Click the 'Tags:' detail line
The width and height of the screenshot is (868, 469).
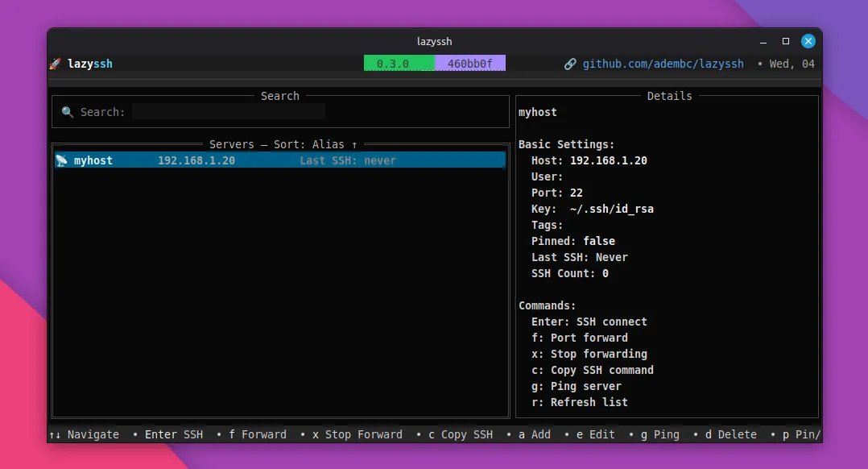click(547, 225)
